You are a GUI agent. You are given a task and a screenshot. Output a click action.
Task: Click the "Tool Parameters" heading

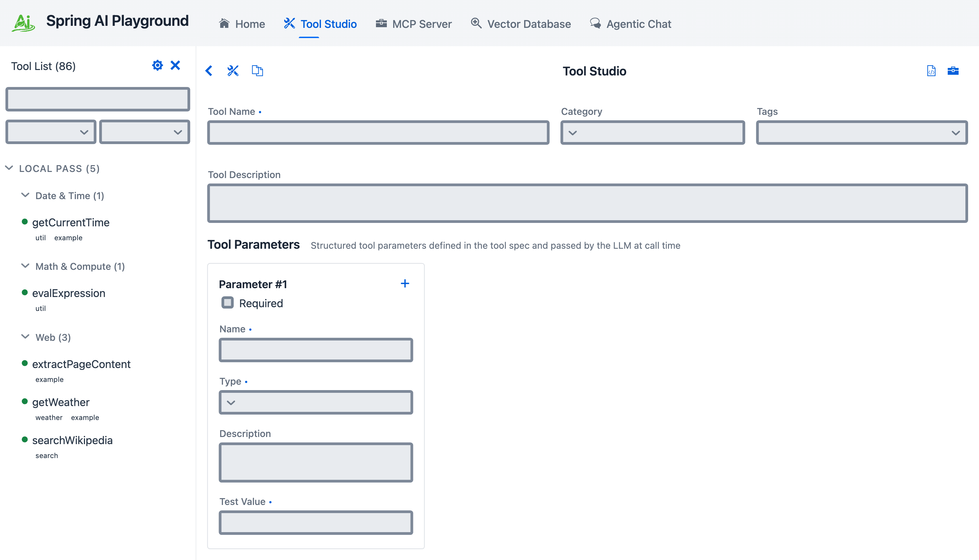point(254,245)
